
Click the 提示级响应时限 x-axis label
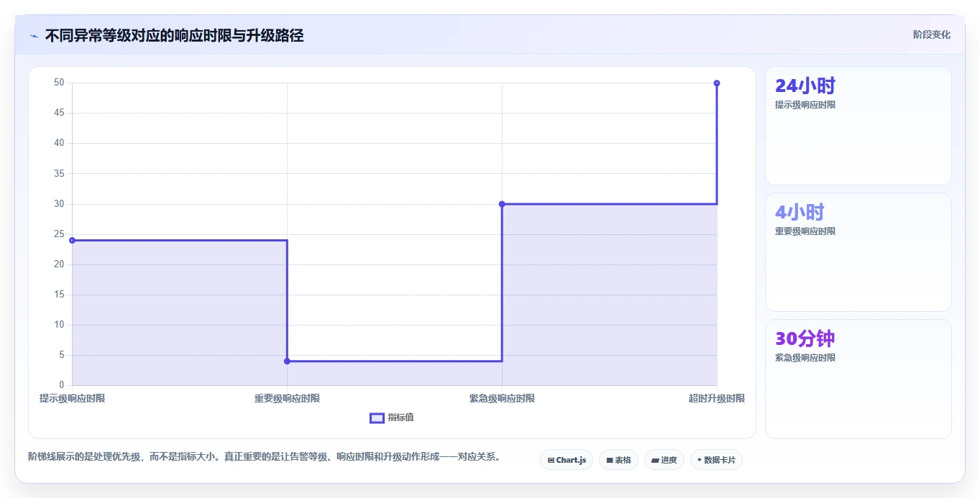click(x=72, y=398)
